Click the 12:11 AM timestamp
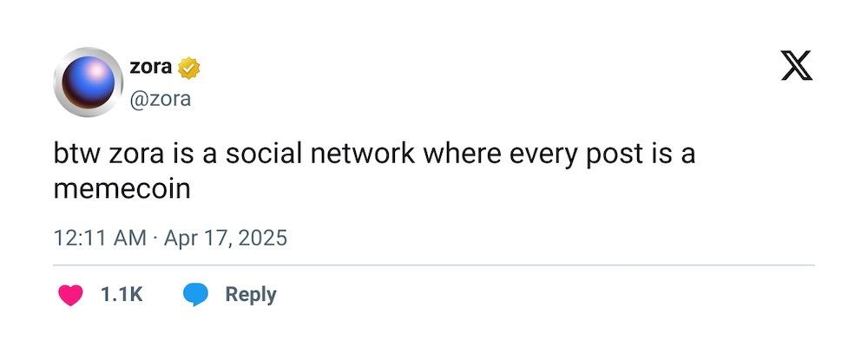This screenshot has width=868, height=354. coord(100,239)
